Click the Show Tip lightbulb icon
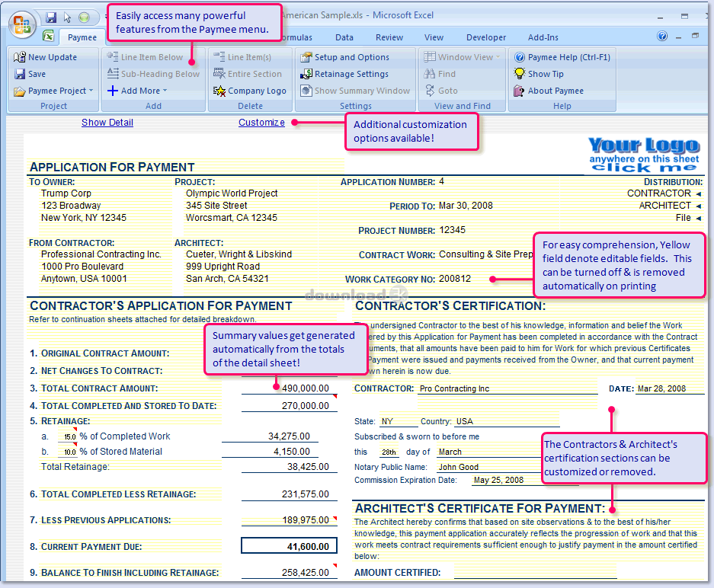 pos(519,73)
